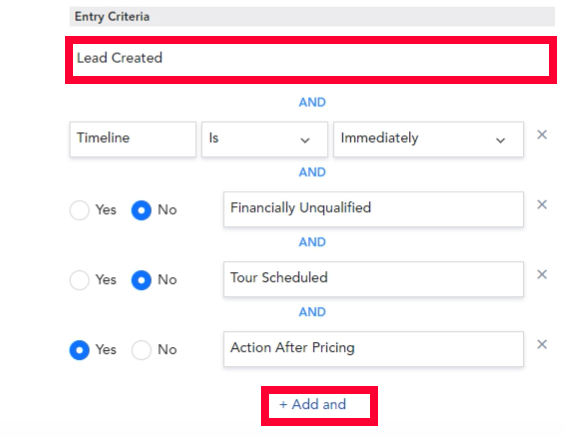Choose No for Tour Scheduled
The width and height of the screenshot is (565, 437).
tap(141, 280)
